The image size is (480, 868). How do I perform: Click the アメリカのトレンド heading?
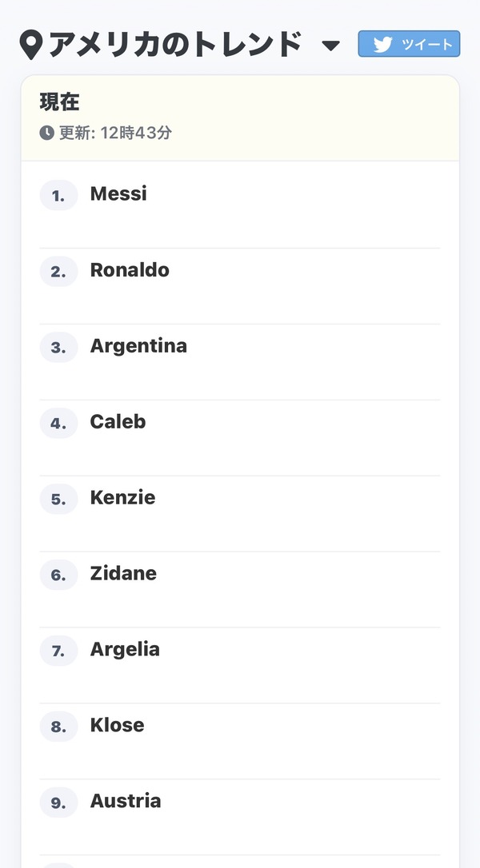click(x=176, y=45)
